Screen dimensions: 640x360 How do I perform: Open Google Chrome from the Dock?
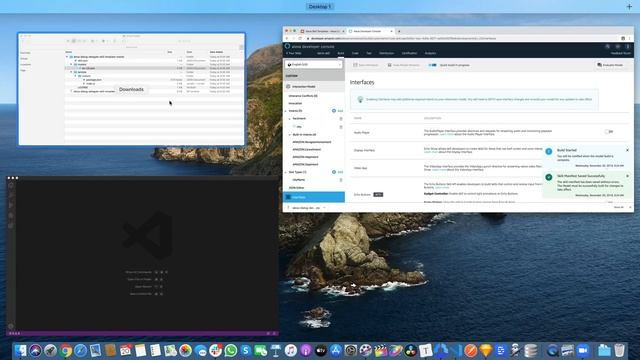(66, 350)
